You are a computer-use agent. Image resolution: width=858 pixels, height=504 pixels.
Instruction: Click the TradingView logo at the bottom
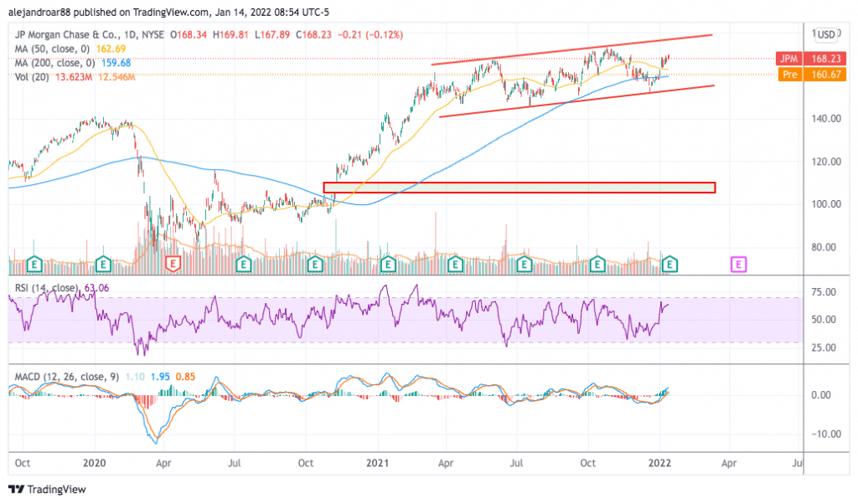[47, 489]
